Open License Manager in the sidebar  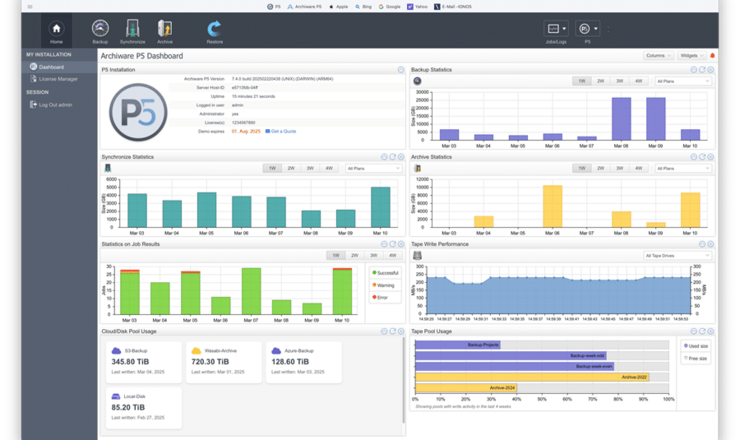pos(58,78)
